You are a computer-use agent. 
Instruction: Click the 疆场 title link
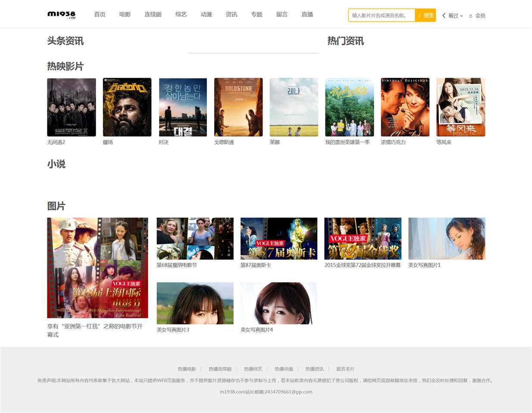(108, 142)
